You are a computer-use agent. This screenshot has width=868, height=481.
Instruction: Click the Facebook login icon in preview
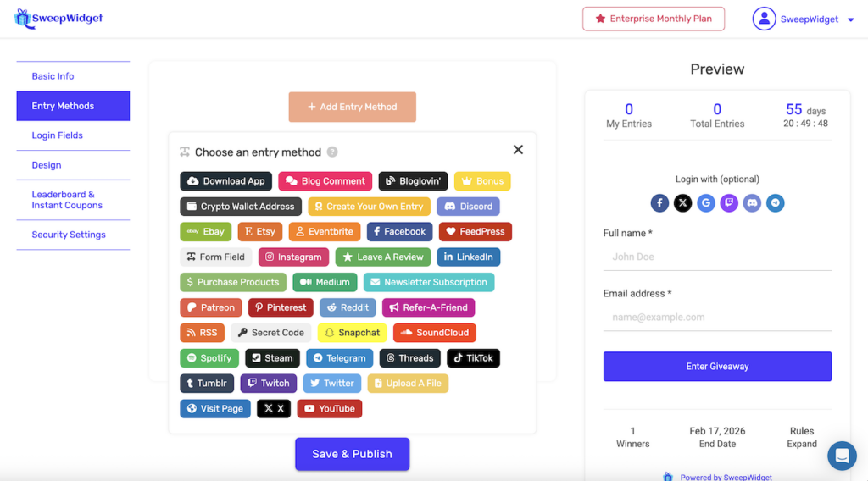[x=660, y=203]
